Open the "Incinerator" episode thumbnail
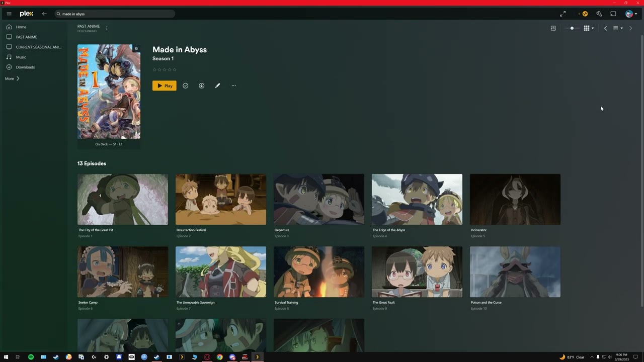644x362 pixels. [x=515, y=199]
